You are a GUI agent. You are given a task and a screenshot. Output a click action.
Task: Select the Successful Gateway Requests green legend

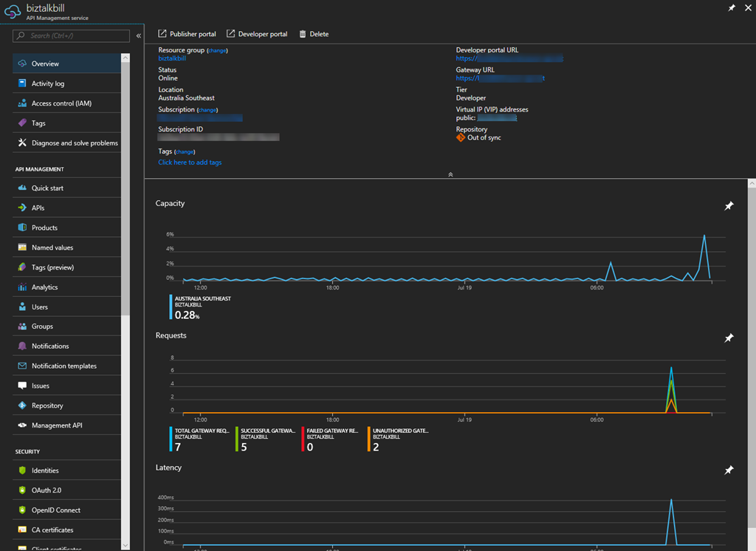click(266, 439)
